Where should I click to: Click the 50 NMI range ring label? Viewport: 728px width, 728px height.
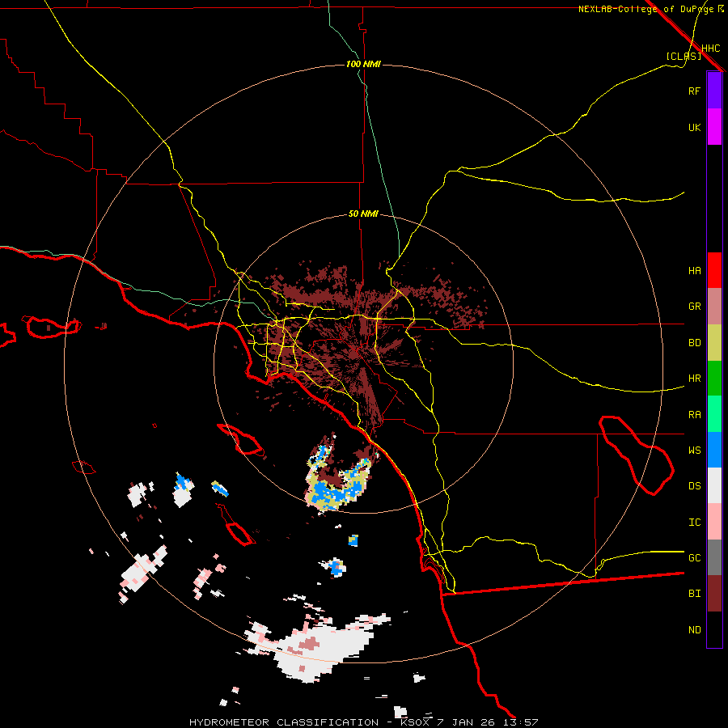(x=363, y=214)
